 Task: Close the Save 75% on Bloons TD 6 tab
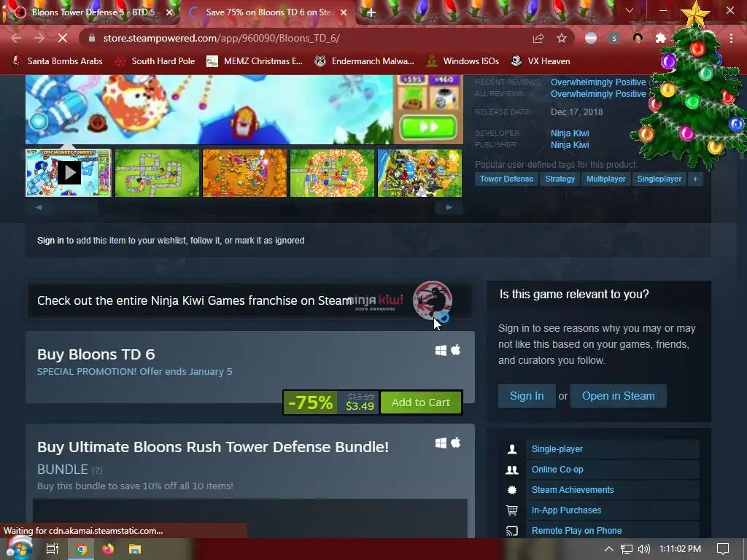pyautogui.click(x=344, y=12)
